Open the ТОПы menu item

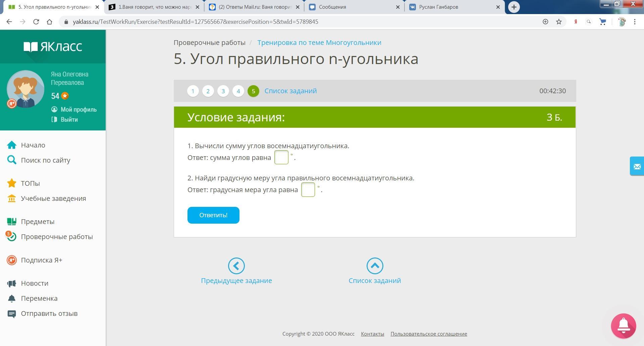[31, 183]
